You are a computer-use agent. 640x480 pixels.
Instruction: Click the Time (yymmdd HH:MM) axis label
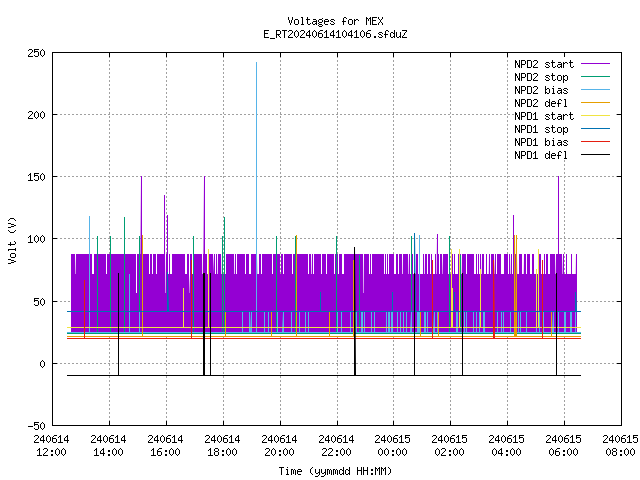tap(336, 471)
